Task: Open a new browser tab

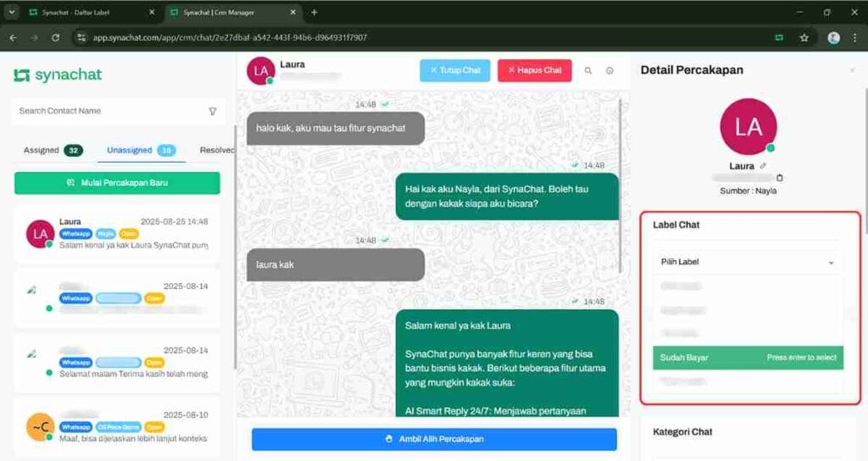Action: [314, 12]
